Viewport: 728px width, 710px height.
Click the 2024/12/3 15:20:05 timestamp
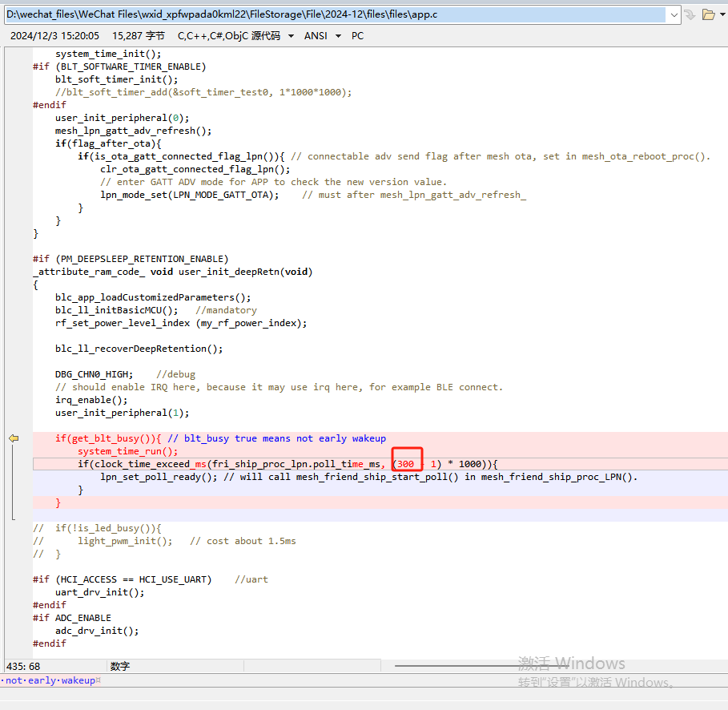(x=54, y=36)
